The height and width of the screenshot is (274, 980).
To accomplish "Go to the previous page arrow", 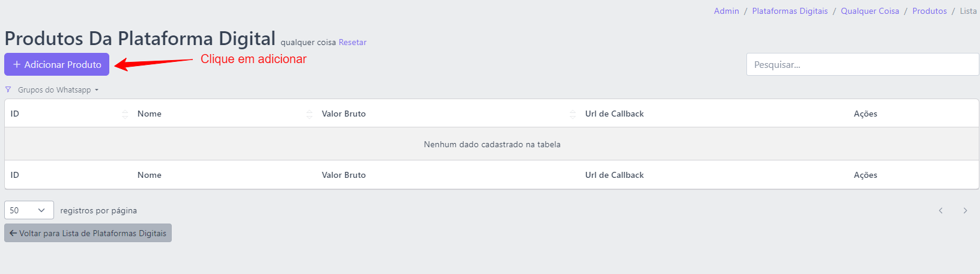I will pyautogui.click(x=940, y=210).
